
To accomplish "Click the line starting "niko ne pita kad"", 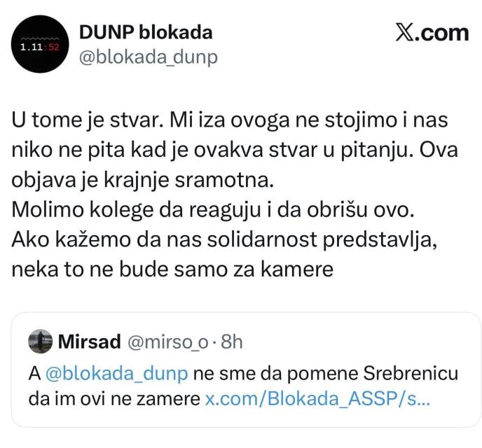I will 231,149.
